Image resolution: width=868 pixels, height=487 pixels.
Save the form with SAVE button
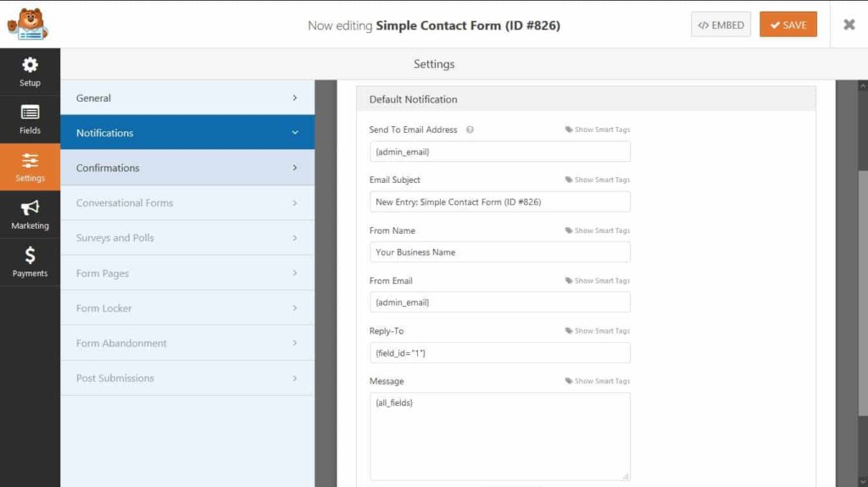pos(788,25)
